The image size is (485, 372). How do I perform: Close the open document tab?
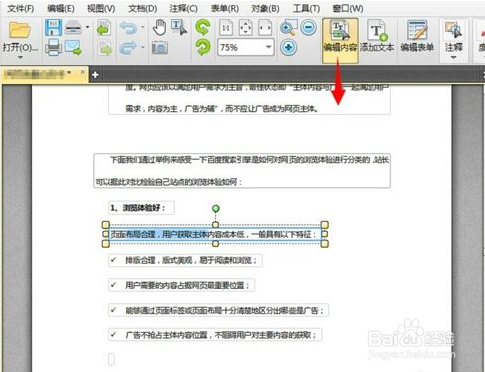82,72
